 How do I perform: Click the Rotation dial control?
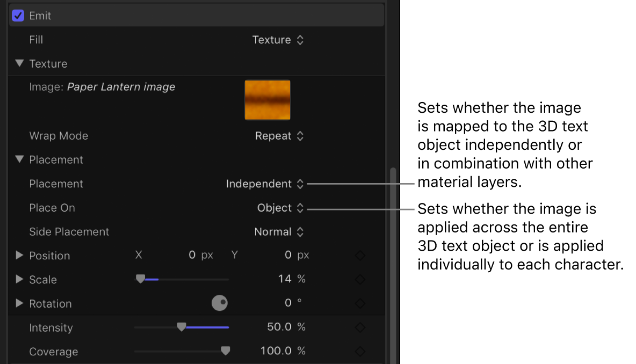point(220,303)
